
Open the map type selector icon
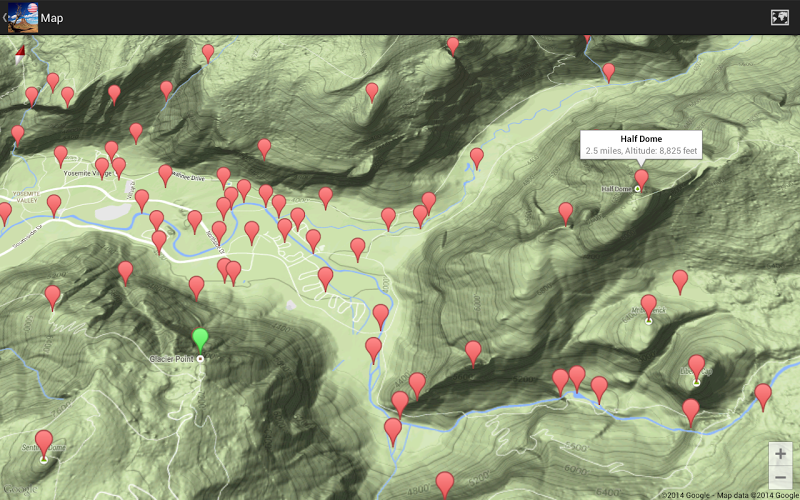click(x=779, y=17)
